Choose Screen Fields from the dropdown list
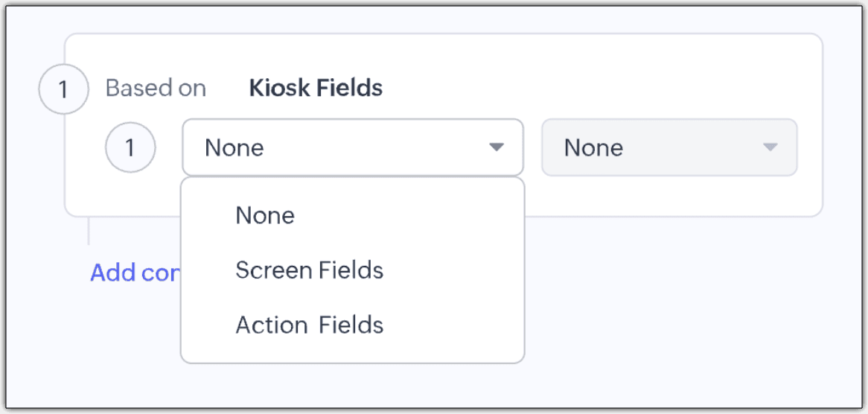The image size is (868, 414). 309,270
